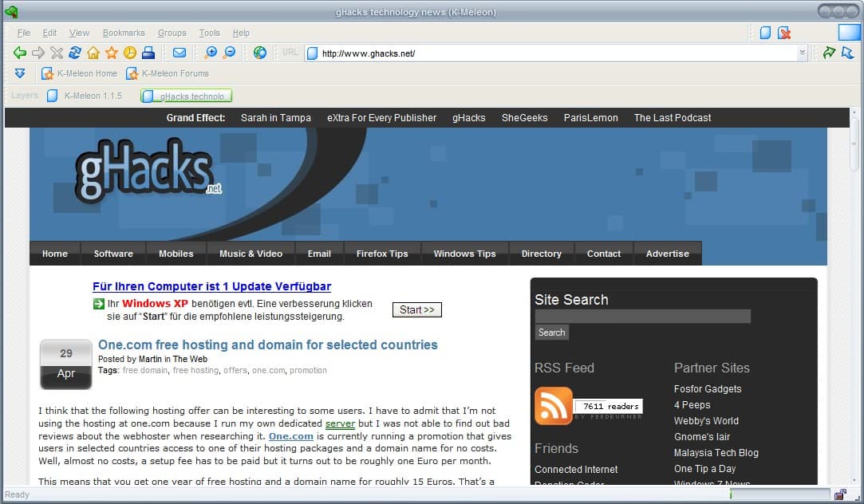
Task: Return to homepage with the house icon
Action: [x=92, y=53]
